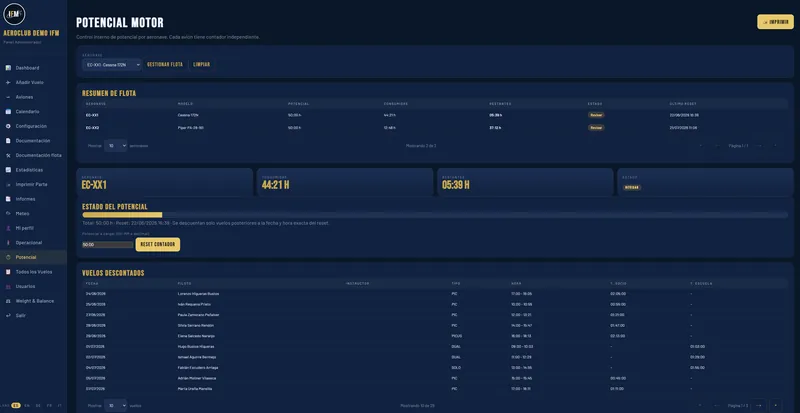Click the Reset Contador button
800x413 pixels.
coord(158,245)
